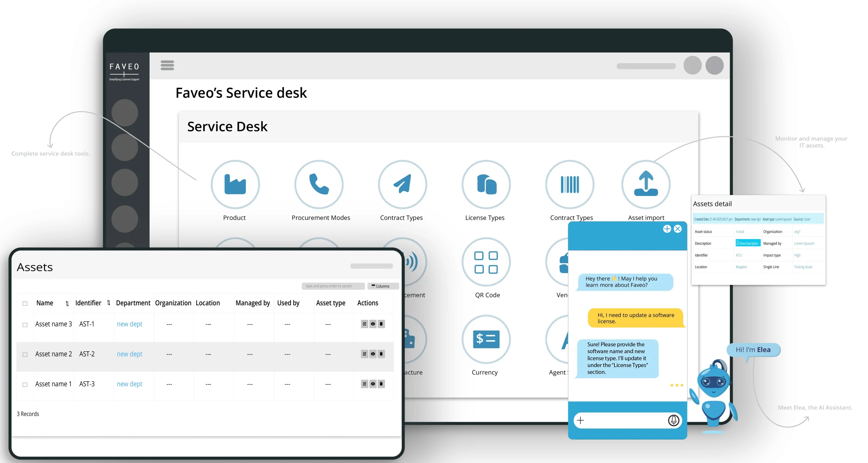Delete Asset name 1 row
The width and height of the screenshot is (868, 463).
point(381,384)
